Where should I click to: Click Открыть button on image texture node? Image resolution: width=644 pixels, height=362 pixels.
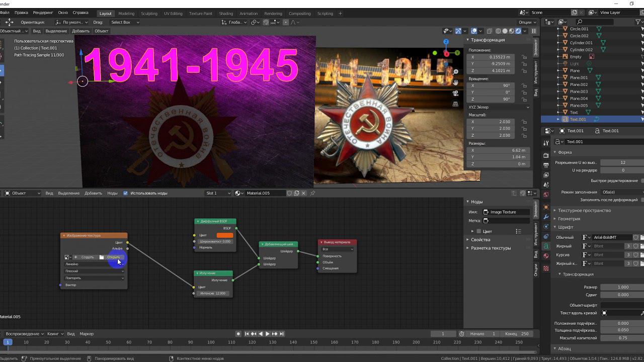point(111,257)
